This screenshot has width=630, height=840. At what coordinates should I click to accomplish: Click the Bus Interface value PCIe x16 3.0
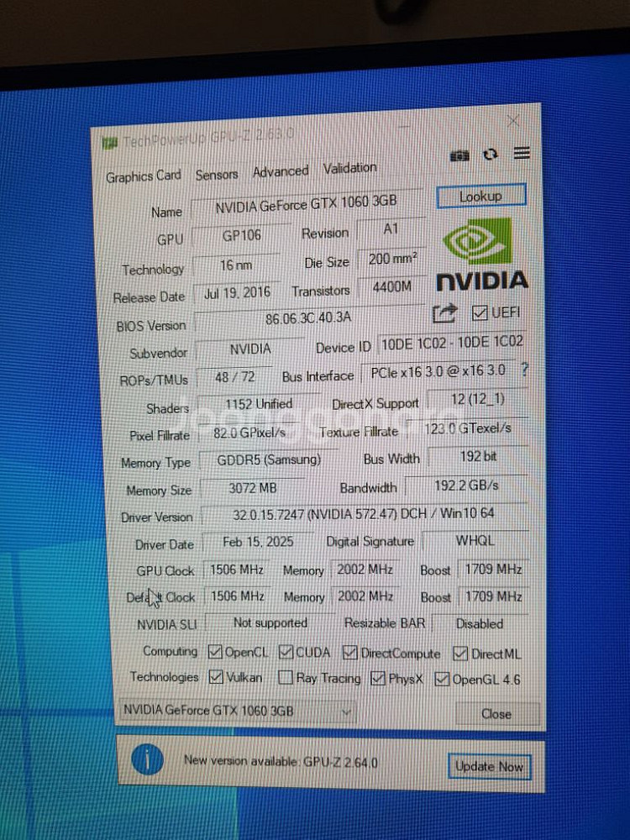[x=438, y=372]
